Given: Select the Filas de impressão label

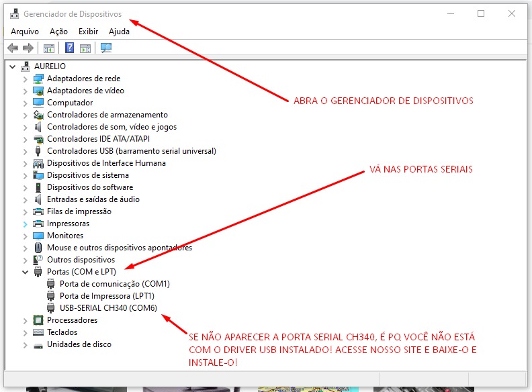Looking at the screenshot, I should click(x=79, y=211).
